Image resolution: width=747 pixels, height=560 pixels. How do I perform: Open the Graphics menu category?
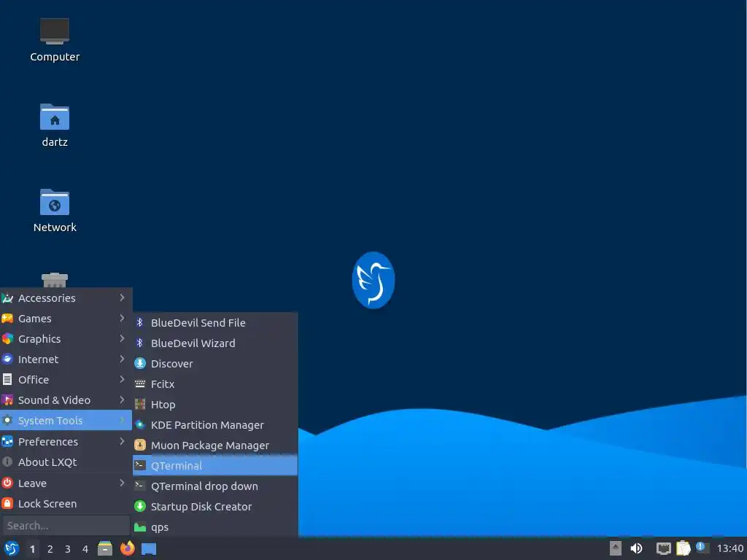click(x=66, y=338)
